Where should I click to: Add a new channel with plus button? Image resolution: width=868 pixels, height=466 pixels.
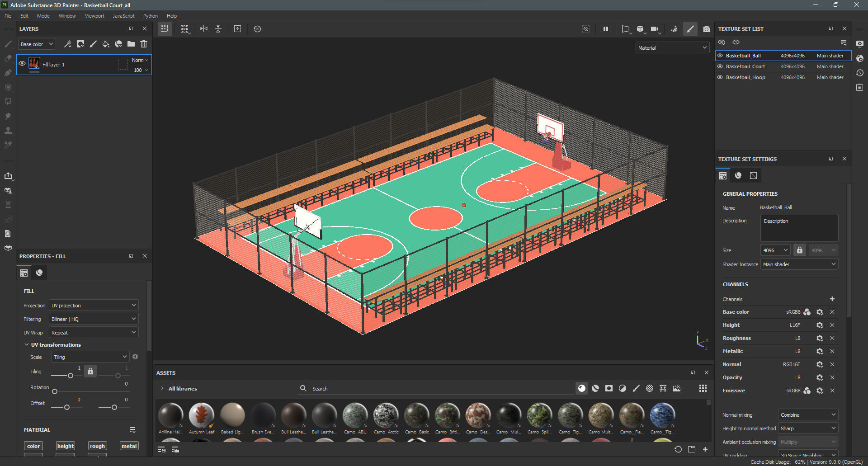click(x=832, y=299)
